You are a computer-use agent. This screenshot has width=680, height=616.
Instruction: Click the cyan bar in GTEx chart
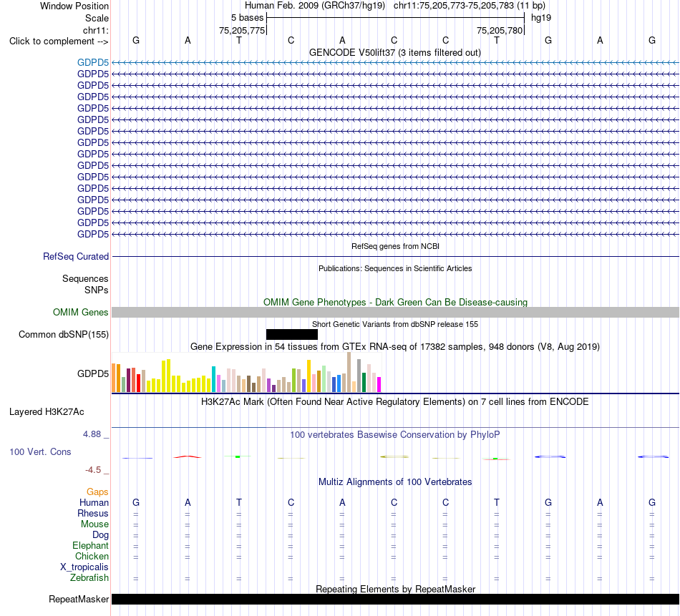point(213,379)
